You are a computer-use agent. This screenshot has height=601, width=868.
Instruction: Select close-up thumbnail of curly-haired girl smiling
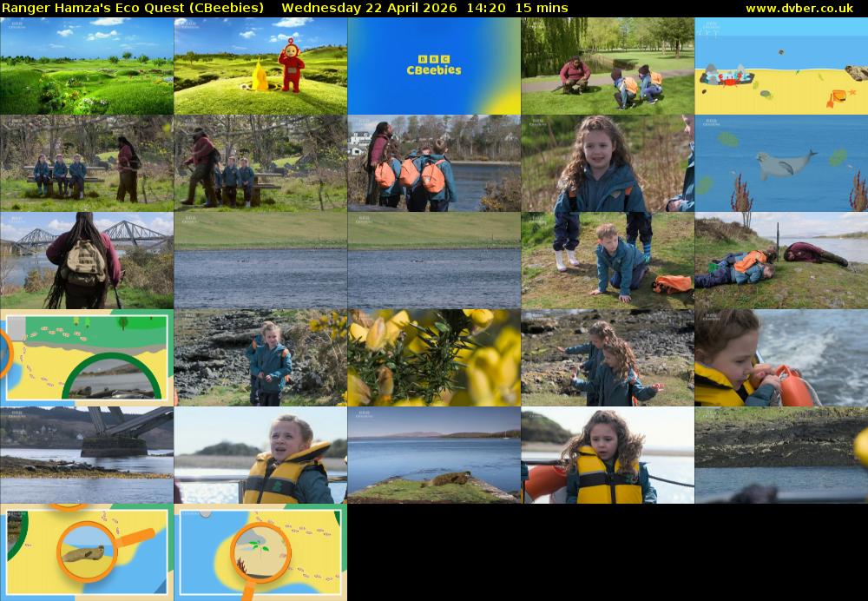(x=608, y=163)
